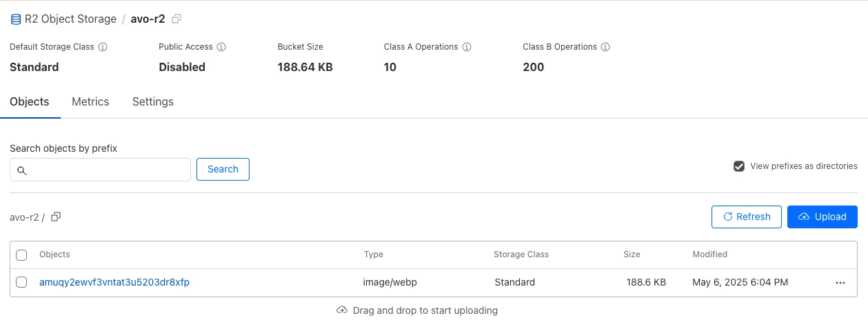Open the amuqy2ewvf3vntat3u5203dr8xfp object link
The height and width of the screenshot is (329, 868).
point(114,282)
